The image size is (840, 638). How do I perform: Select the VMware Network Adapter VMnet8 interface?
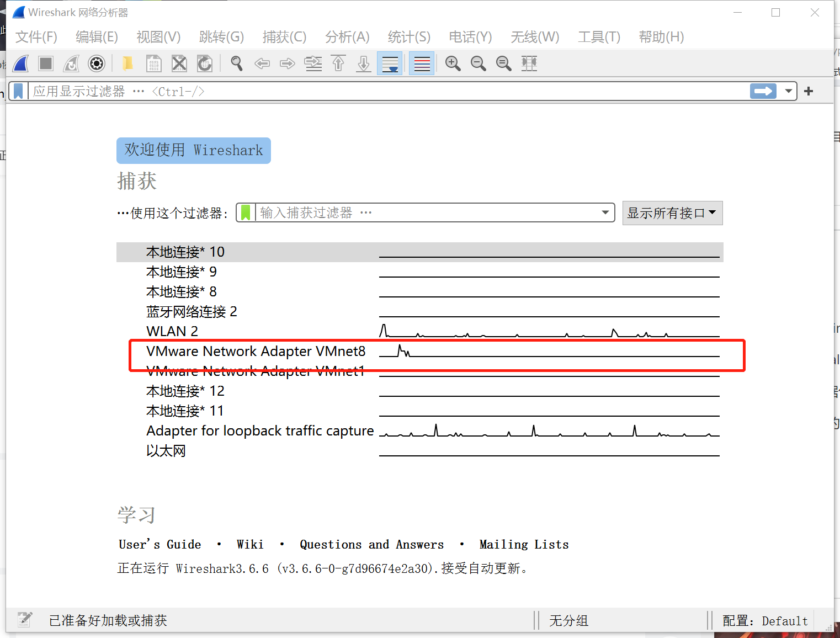(256, 352)
